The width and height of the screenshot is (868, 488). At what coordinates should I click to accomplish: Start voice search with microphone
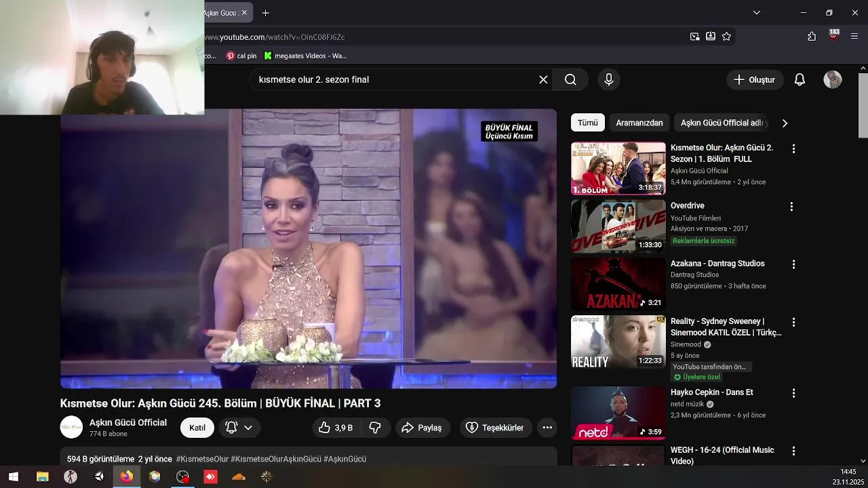click(x=609, y=80)
